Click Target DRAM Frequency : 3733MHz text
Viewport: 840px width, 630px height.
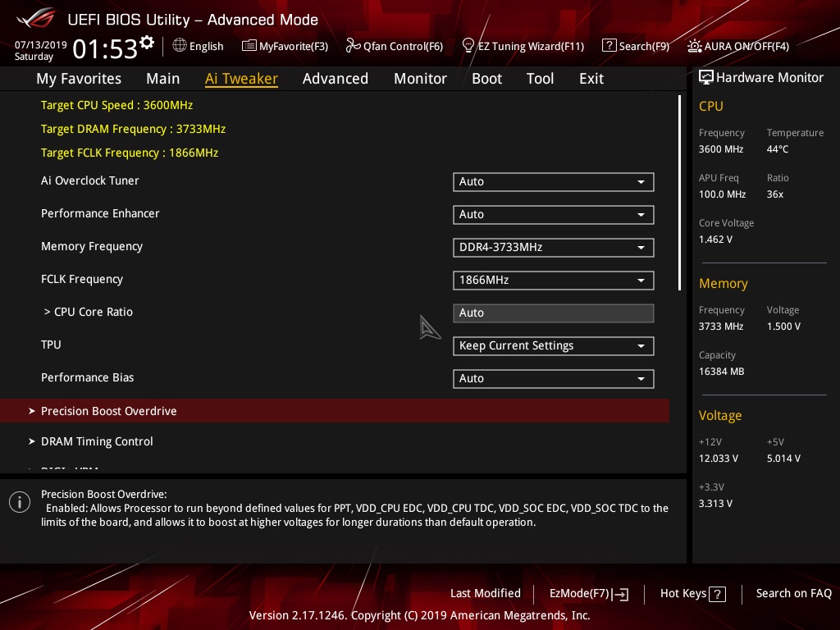coord(133,129)
